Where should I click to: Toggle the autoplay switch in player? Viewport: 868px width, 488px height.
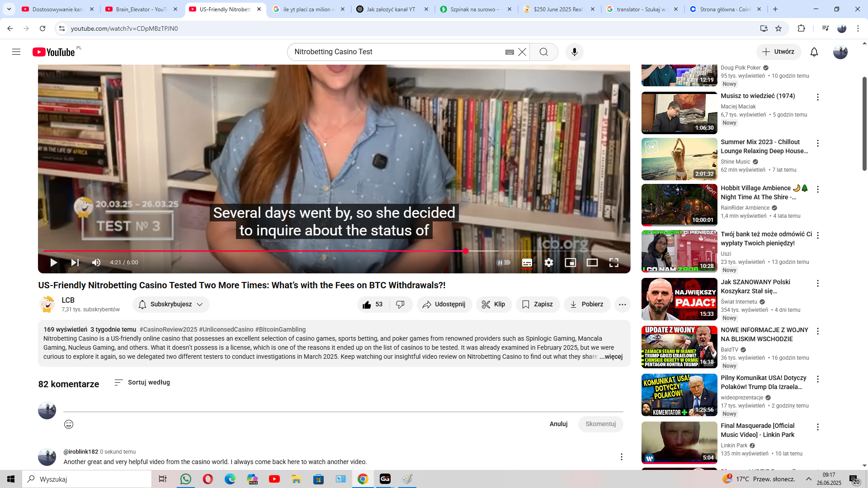504,263
